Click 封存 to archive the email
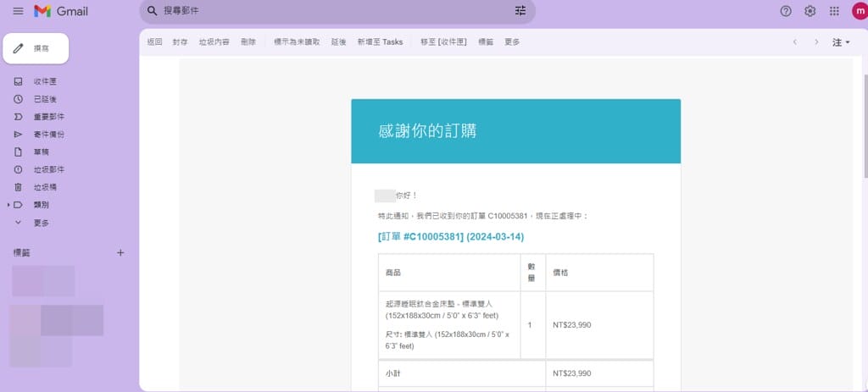Viewport: 868px width, 392px height. pyautogui.click(x=180, y=42)
